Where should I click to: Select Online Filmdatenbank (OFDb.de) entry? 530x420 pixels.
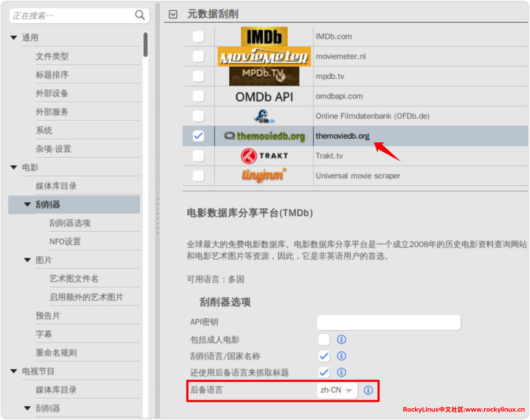tap(372, 116)
